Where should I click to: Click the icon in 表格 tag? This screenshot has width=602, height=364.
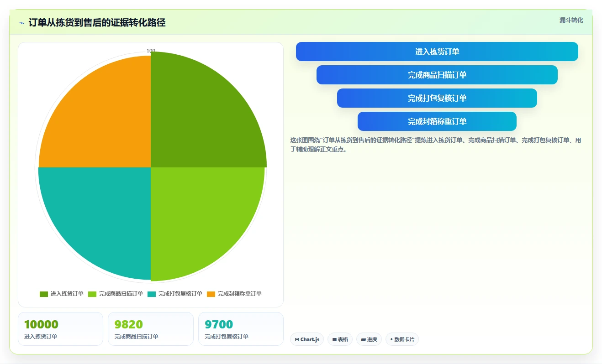pyautogui.click(x=334, y=340)
